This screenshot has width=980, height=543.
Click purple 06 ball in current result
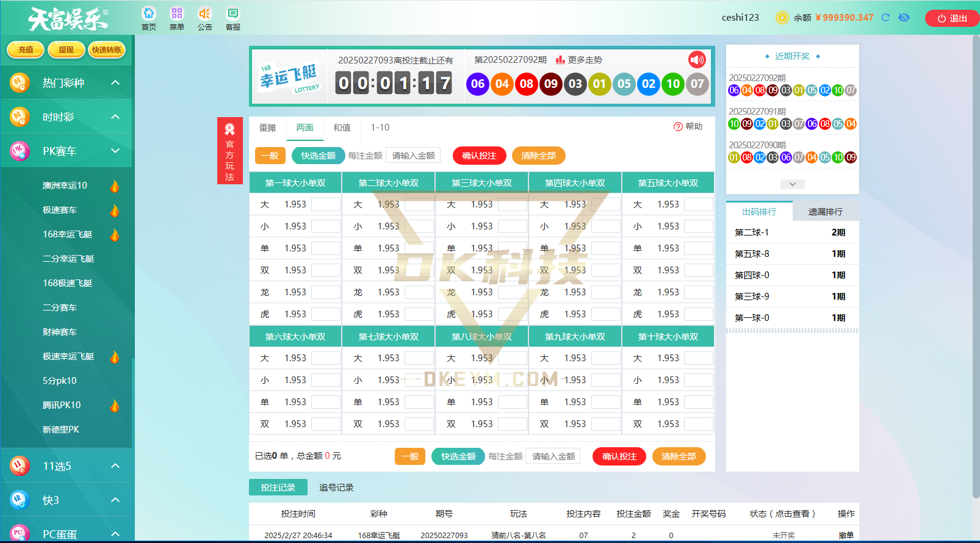[478, 84]
